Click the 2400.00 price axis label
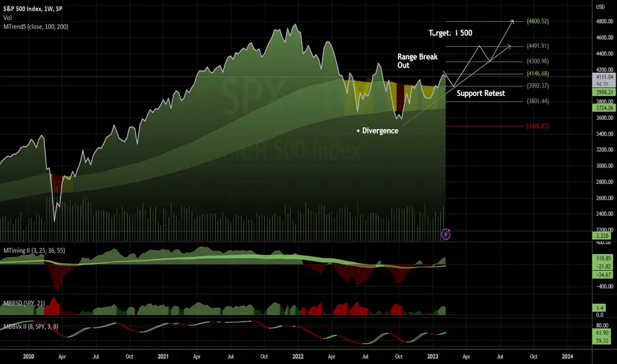 [x=604, y=214]
